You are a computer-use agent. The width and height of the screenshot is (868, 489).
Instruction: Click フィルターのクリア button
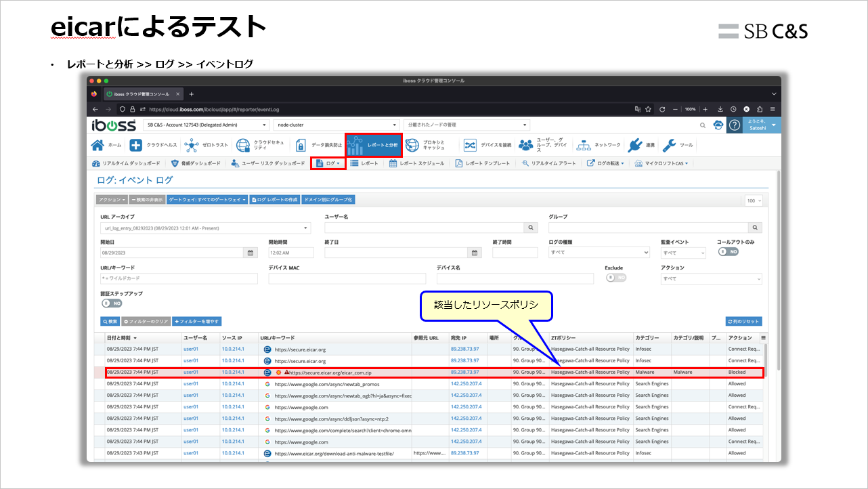[x=146, y=321]
